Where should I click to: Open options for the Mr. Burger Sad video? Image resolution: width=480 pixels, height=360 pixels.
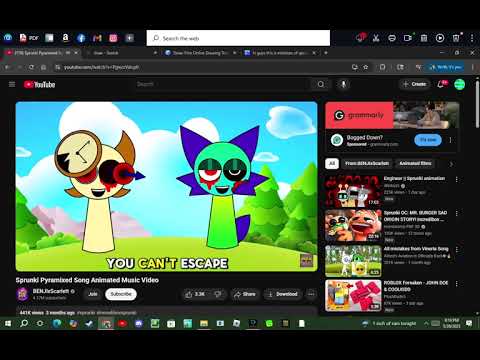tap(457, 213)
